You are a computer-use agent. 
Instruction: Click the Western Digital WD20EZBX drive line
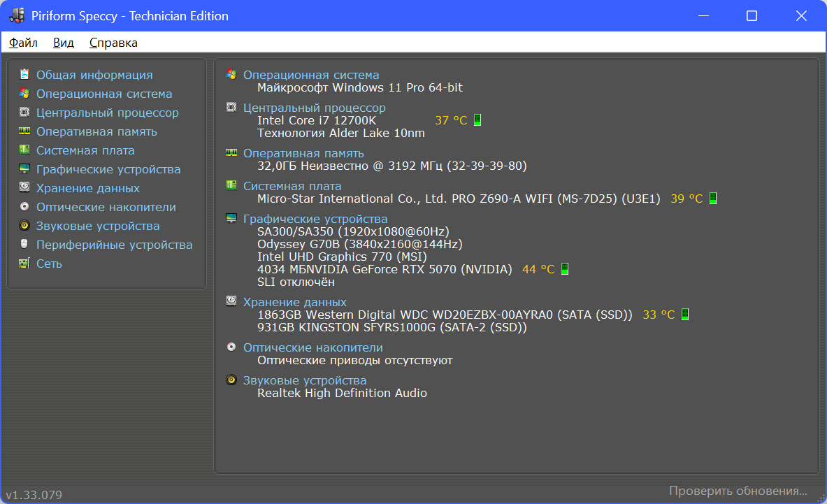click(445, 315)
